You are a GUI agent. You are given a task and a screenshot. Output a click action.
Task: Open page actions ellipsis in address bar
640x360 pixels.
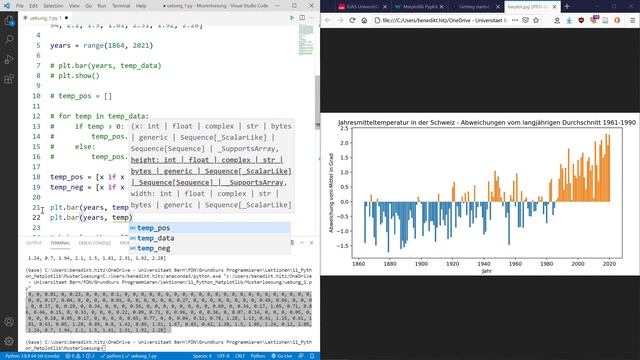point(515,20)
